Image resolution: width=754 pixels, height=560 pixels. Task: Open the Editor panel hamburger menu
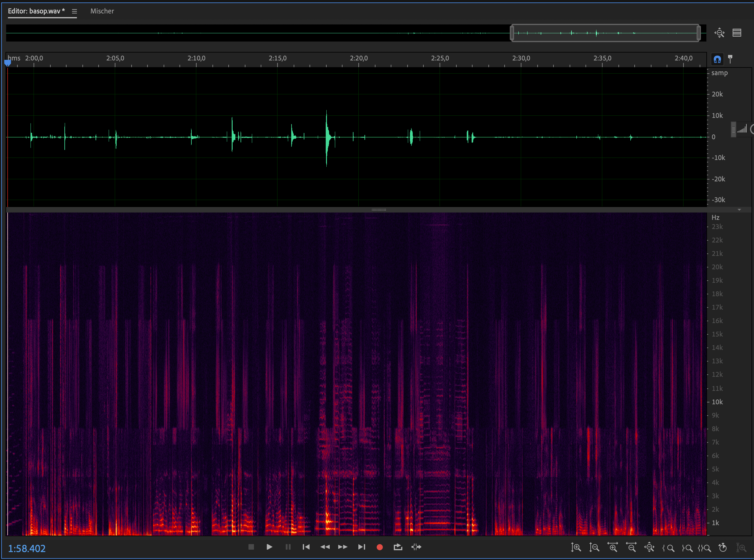74,11
